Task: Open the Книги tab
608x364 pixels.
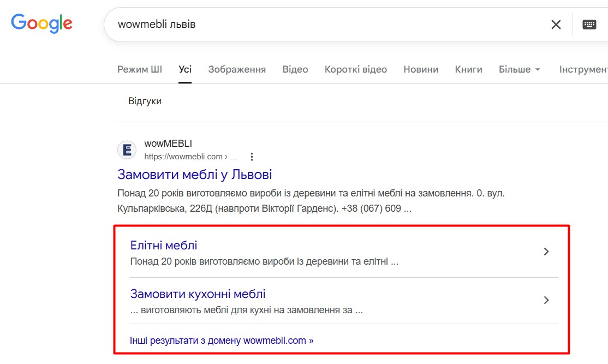Action: coord(468,69)
